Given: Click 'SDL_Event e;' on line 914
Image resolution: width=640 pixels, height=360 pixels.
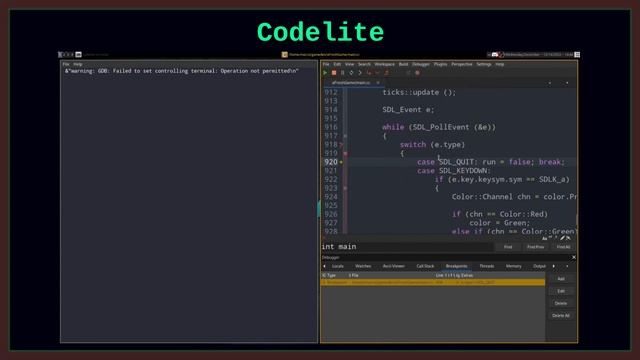Looking at the screenshot, I should (x=408, y=109).
